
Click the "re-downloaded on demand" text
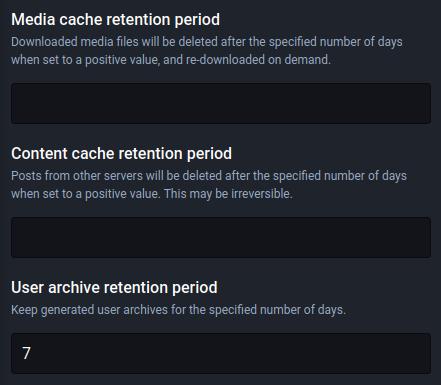pos(258,60)
